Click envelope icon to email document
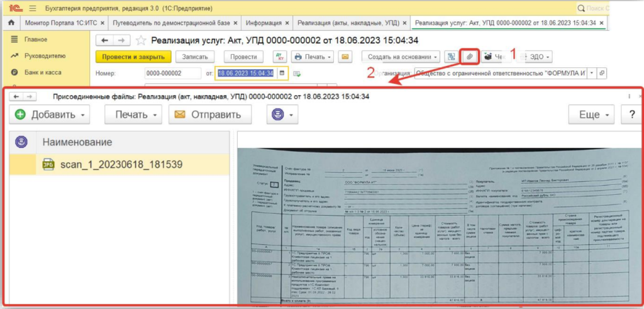This screenshot has height=309, width=644. point(345,57)
